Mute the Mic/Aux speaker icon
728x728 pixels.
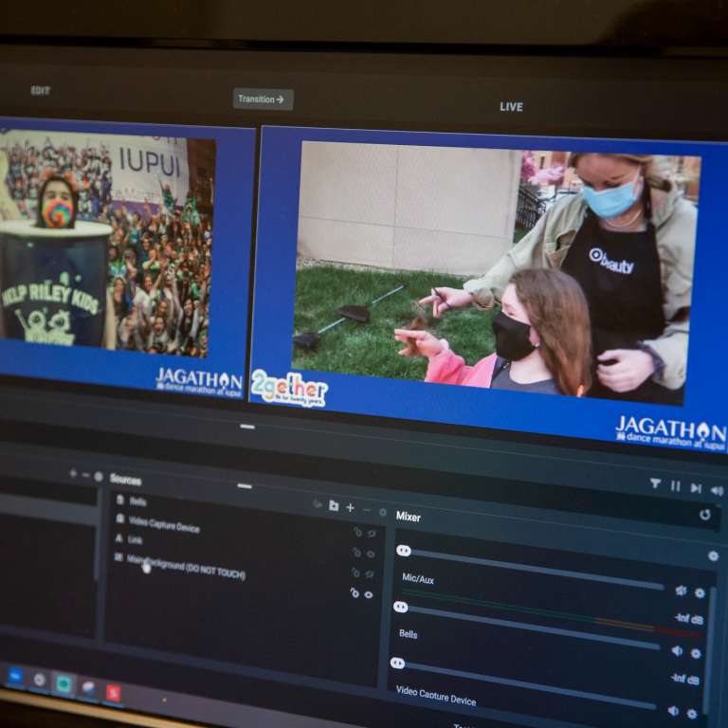pos(677,651)
